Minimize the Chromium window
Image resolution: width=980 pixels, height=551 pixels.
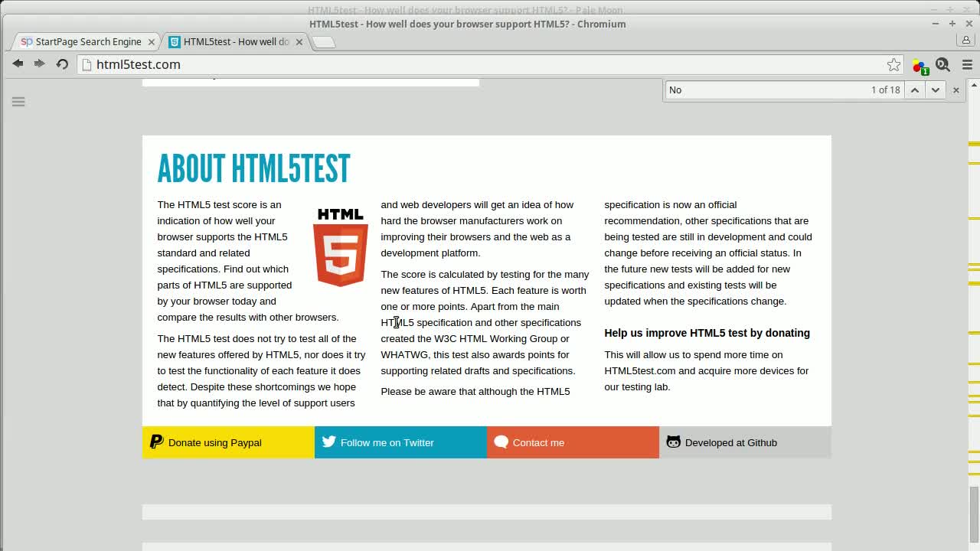pyautogui.click(x=935, y=24)
